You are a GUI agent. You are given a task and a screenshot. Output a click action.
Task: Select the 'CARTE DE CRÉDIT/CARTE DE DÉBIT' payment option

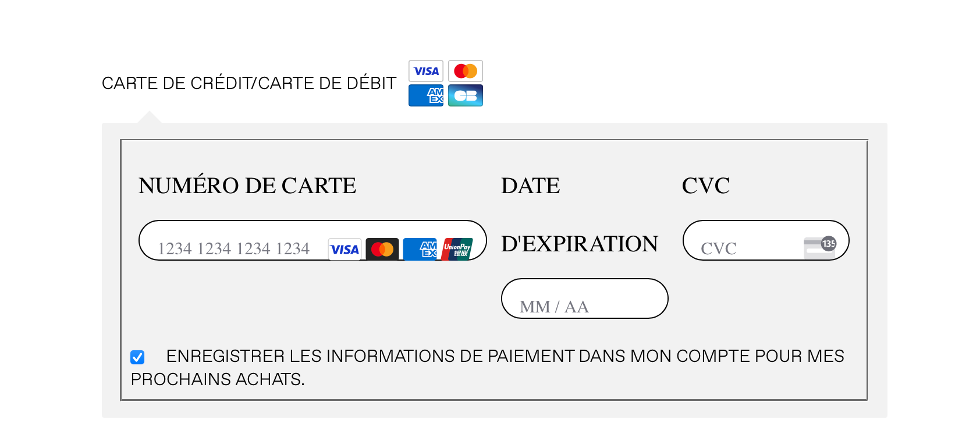(x=249, y=83)
